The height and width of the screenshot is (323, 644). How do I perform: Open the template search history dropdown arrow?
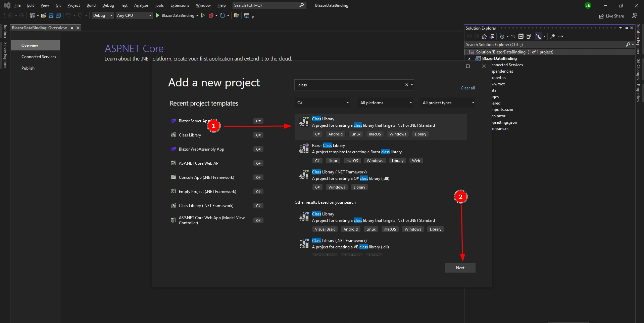pyautogui.click(x=412, y=85)
